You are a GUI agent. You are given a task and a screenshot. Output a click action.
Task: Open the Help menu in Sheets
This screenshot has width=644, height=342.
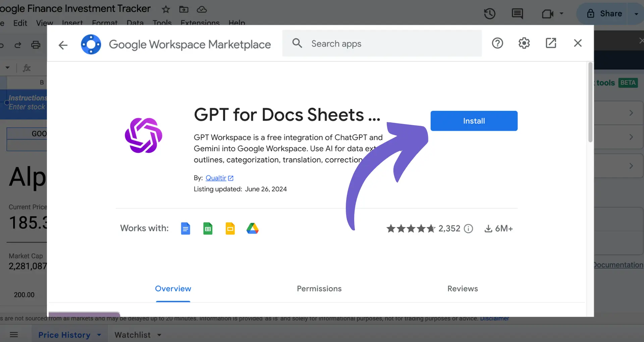pyautogui.click(x=237, y=23)
